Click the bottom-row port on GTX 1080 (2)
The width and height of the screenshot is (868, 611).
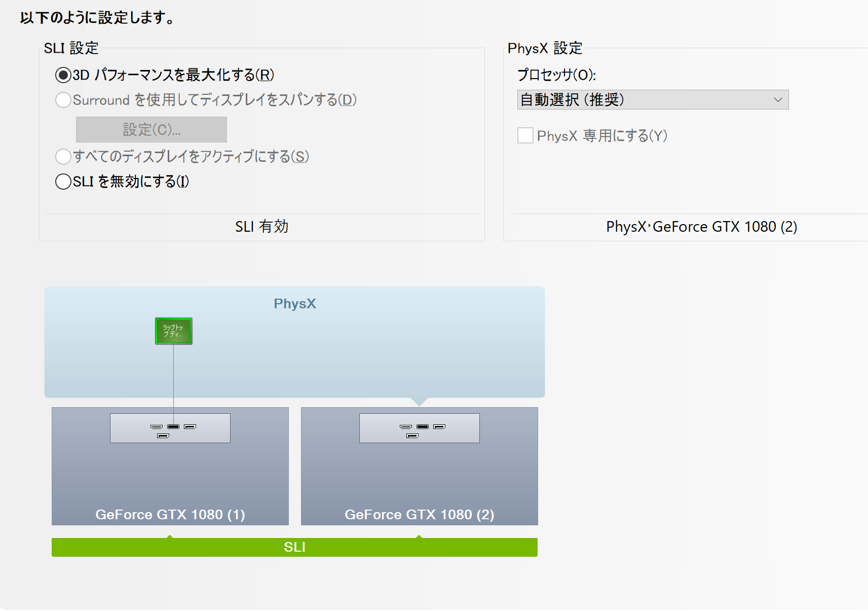click(412, 436)
